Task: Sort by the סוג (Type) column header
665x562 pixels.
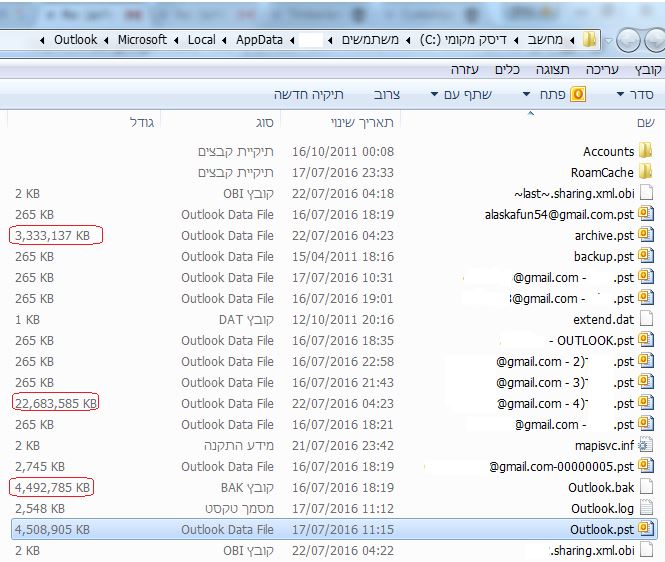Action: click(265, 123)
